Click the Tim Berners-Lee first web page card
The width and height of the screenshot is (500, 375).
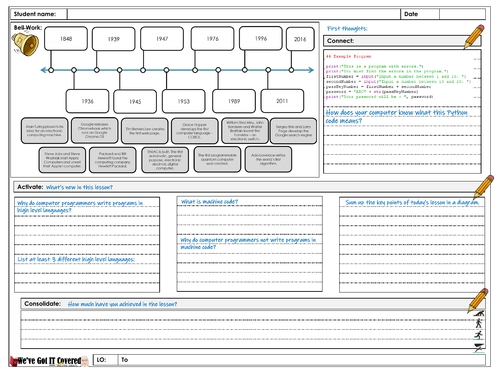point(145,131)
